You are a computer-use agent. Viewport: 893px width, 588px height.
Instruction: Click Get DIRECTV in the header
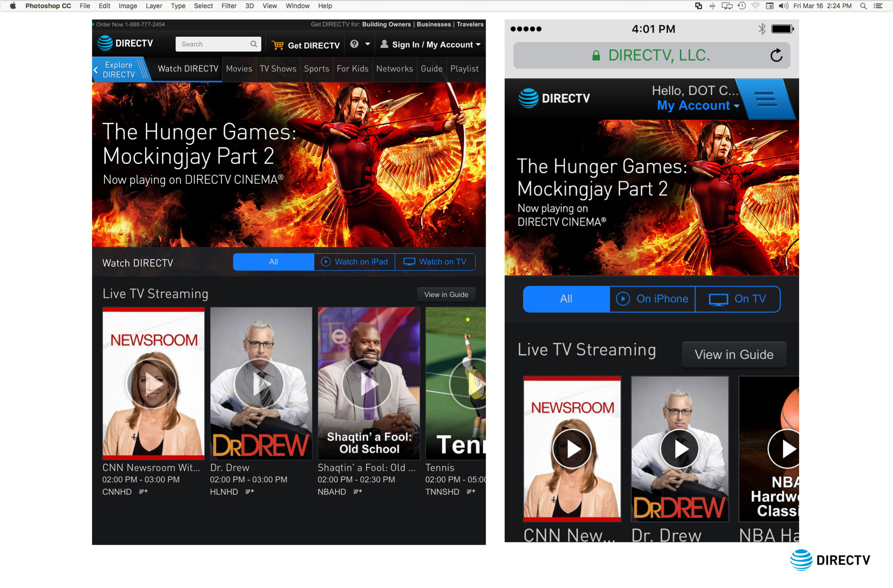pos(314,45)
